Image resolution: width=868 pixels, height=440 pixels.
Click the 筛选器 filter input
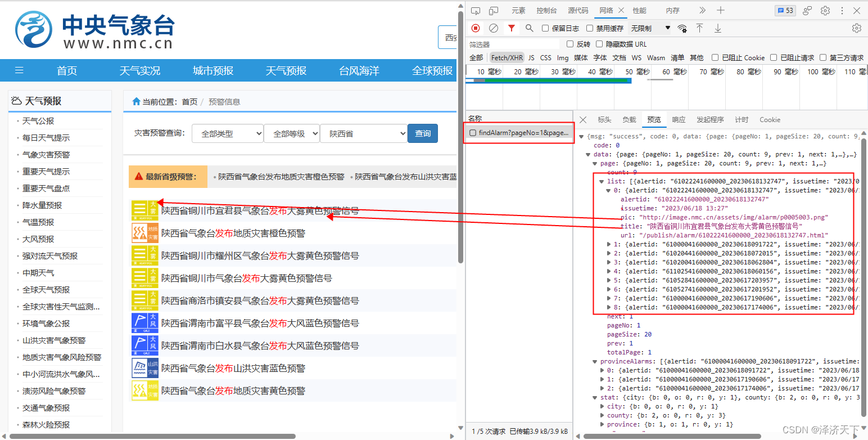(514, 44)
